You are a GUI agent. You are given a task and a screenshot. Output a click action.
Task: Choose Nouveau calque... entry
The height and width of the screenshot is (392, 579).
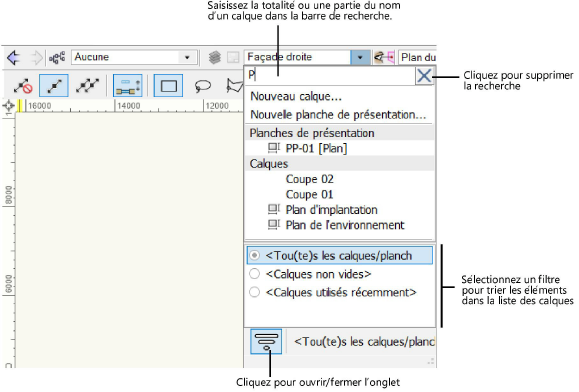[x=296, y=96]
